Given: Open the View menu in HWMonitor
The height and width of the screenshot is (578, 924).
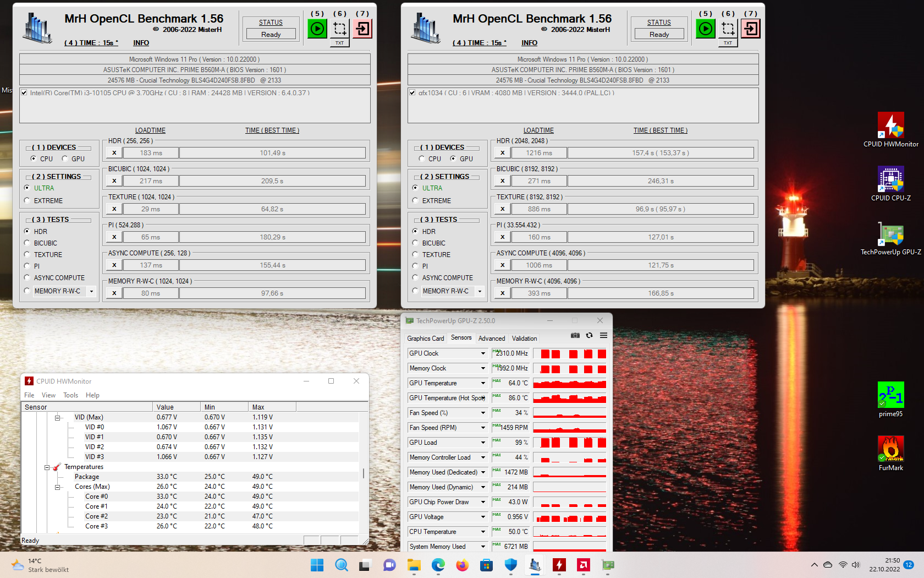Looking at the screenshot, I should (48, 395).
